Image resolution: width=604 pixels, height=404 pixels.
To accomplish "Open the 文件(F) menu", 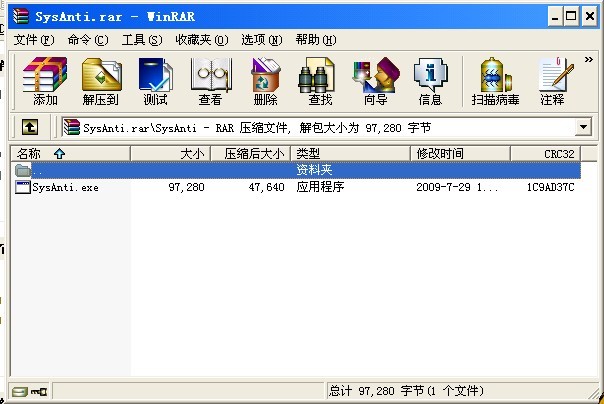I will tap(34, 40).
